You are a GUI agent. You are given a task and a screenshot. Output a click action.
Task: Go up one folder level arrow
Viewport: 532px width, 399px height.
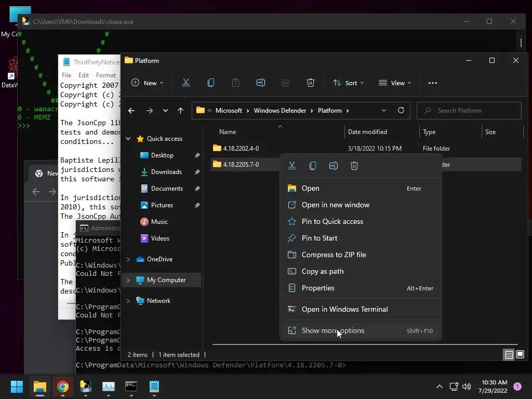point(180,111)
